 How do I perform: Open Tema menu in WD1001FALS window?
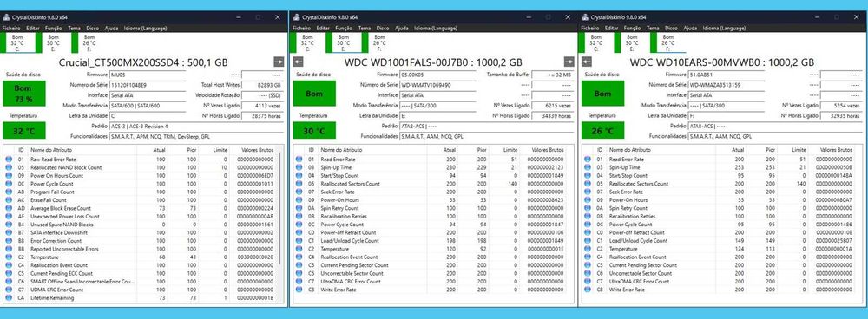click(365, 29)
